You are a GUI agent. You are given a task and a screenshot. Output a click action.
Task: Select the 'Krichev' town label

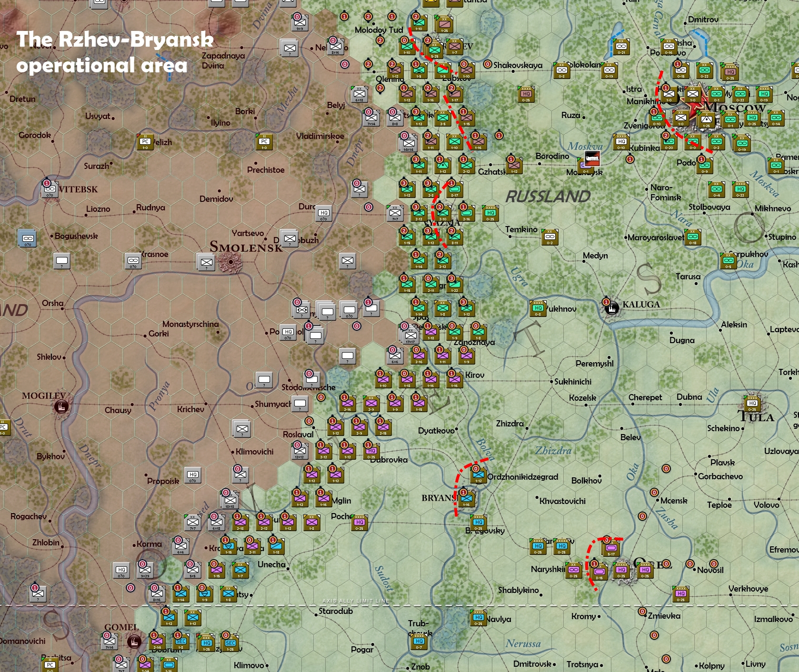190,409
